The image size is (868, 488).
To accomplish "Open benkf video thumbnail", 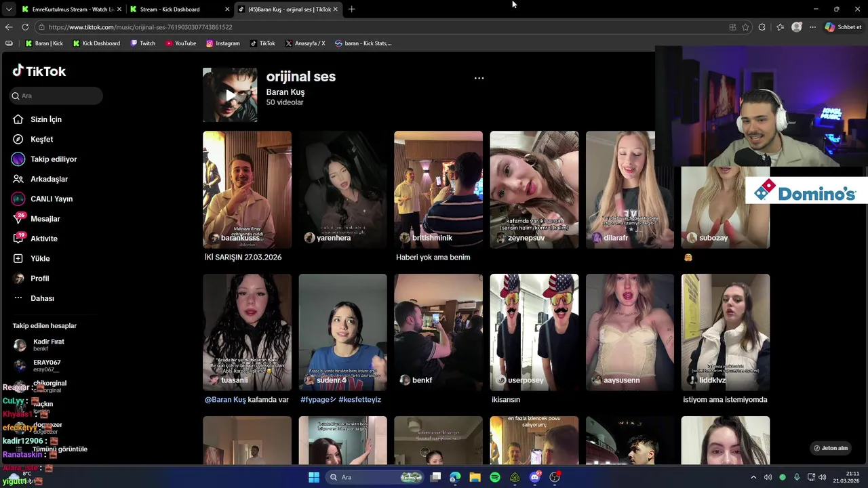I will [438, 332].
